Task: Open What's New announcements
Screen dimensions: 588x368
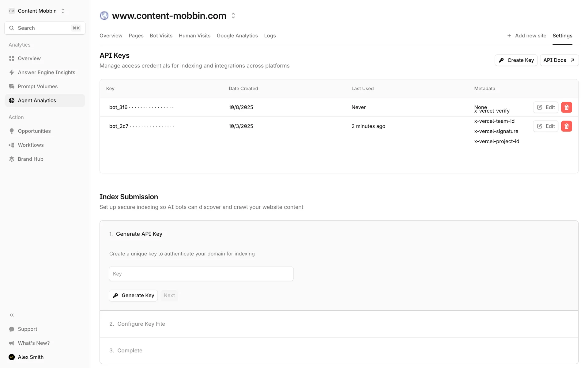Action: tap(33, 343)
